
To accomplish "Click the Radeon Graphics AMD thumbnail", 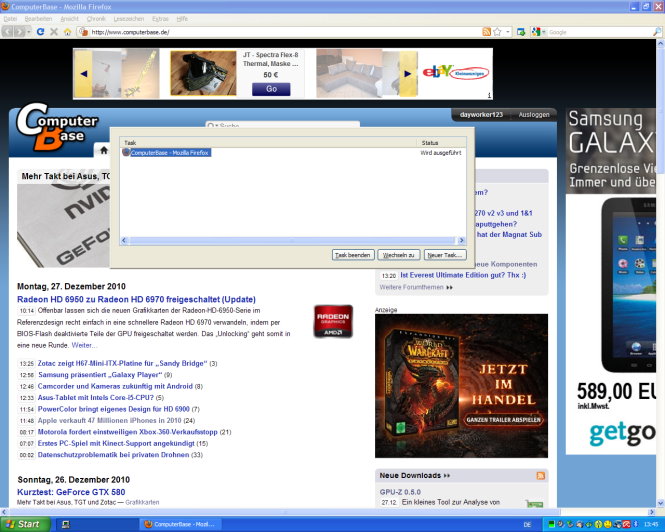I will [333, 321].
